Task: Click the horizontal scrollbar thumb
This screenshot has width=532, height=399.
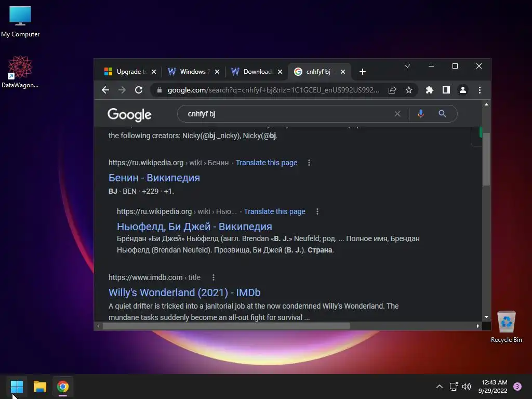Action: [226, 326]
